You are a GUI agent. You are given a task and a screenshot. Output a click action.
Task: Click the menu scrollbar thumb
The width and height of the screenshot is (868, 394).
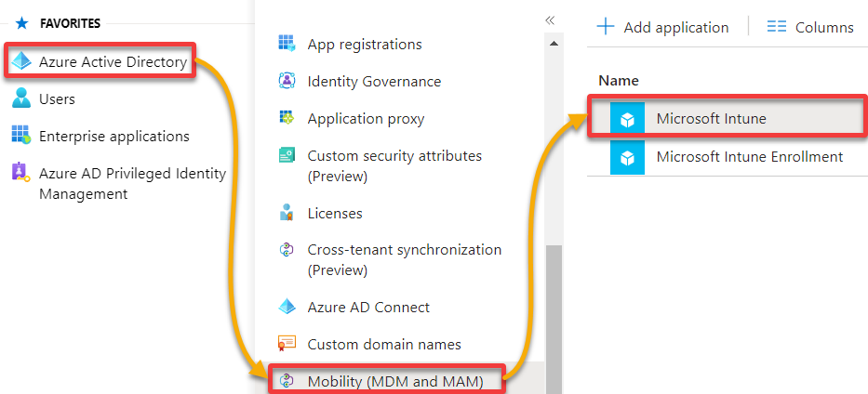554,320
